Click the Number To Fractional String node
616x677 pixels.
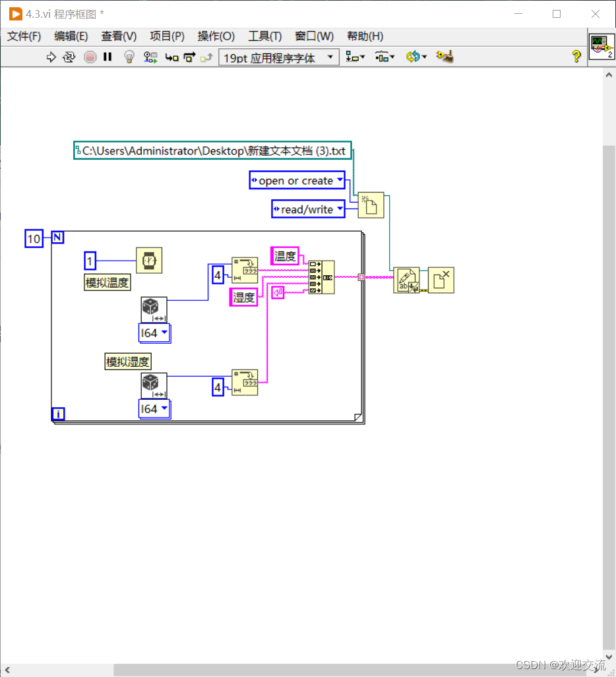pyautogui.click(x=245, y=271)
